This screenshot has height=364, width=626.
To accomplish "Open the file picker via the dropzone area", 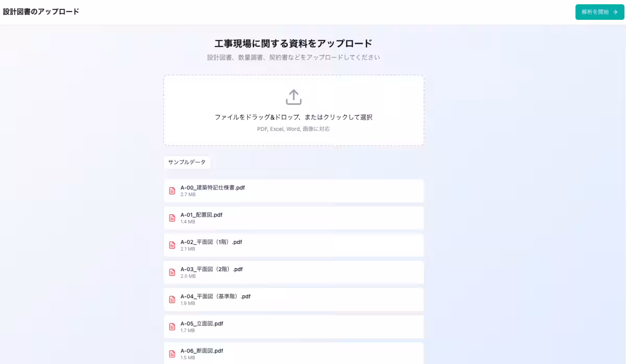I will [x=293, y=110].
